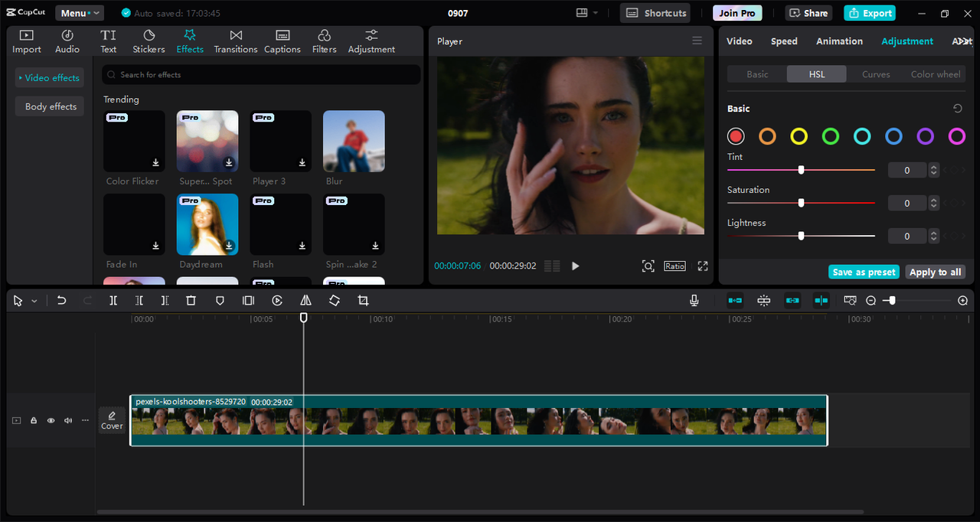Click the player focus scan icon
This screenshot has width=980, height=522.
pos(648,266)
